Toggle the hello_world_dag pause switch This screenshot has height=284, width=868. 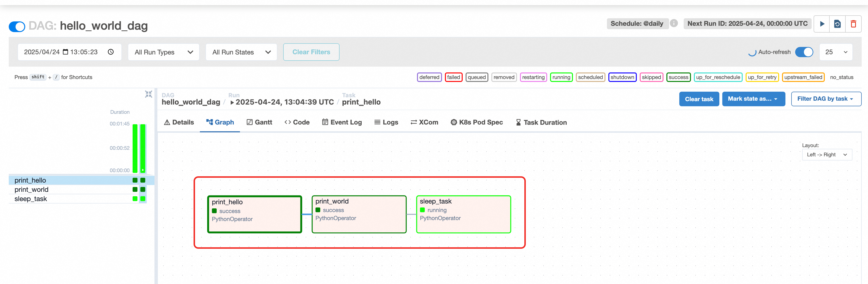17,26
